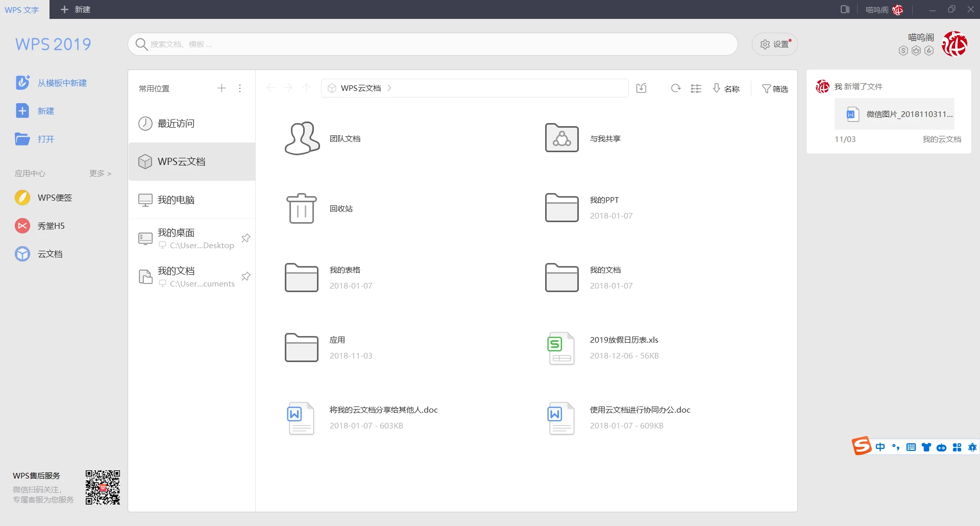Click the WPS 2019 logo
This screenshot has width=980, height=526.
pos(53,44)
